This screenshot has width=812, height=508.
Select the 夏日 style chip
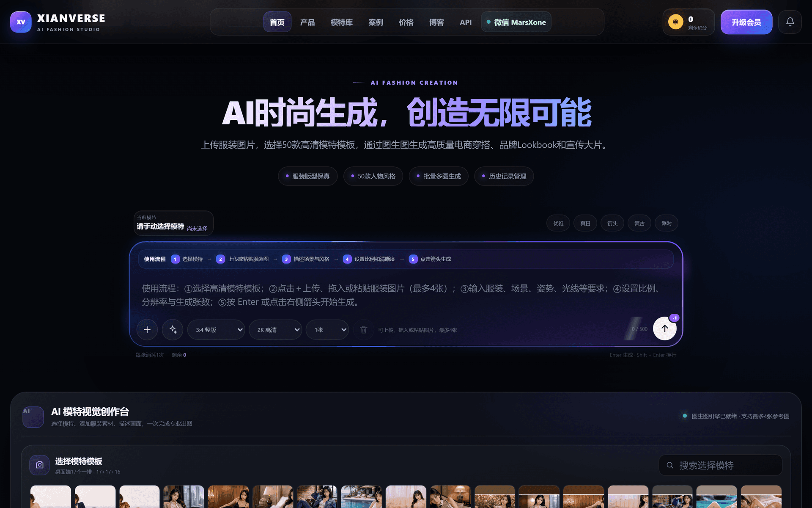click(x=585, y=223)
